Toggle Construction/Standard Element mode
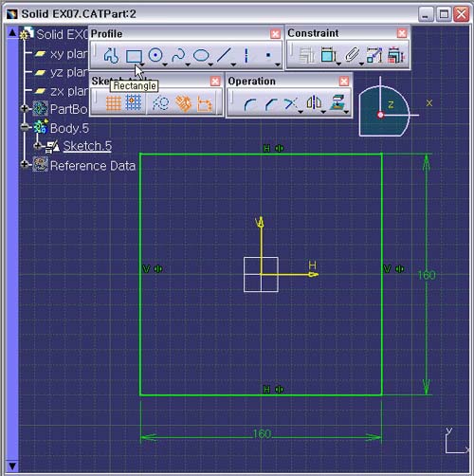Screen dimensions: 474x476 pos(160,103)
